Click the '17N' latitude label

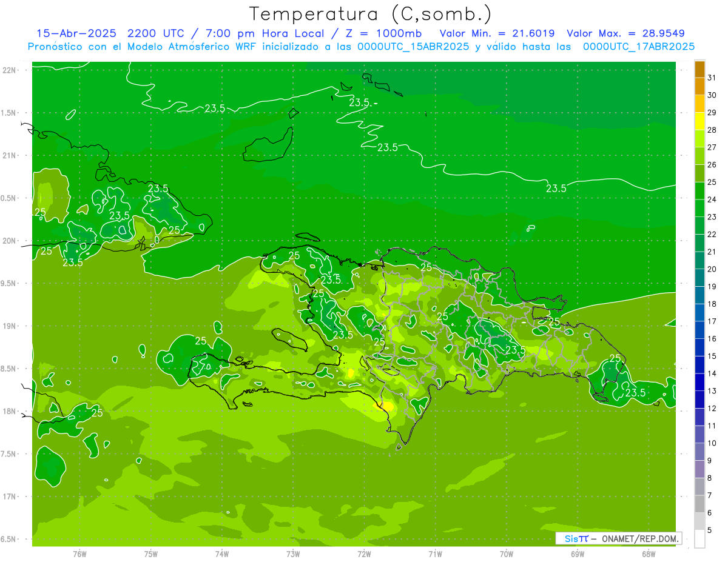coord(8,497)
